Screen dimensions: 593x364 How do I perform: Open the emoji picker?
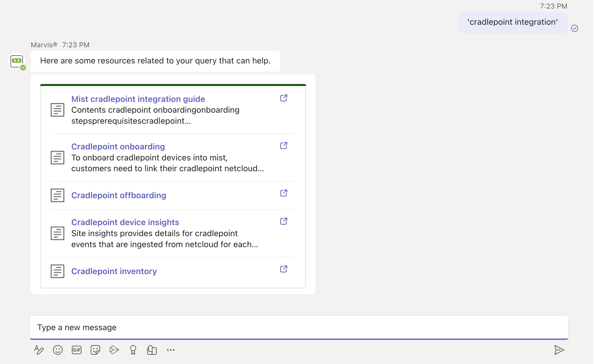pyautogui.click(x=58, y=350)
